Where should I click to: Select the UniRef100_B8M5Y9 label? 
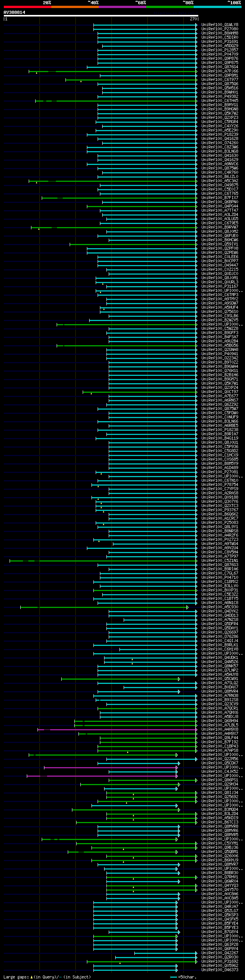220,463
